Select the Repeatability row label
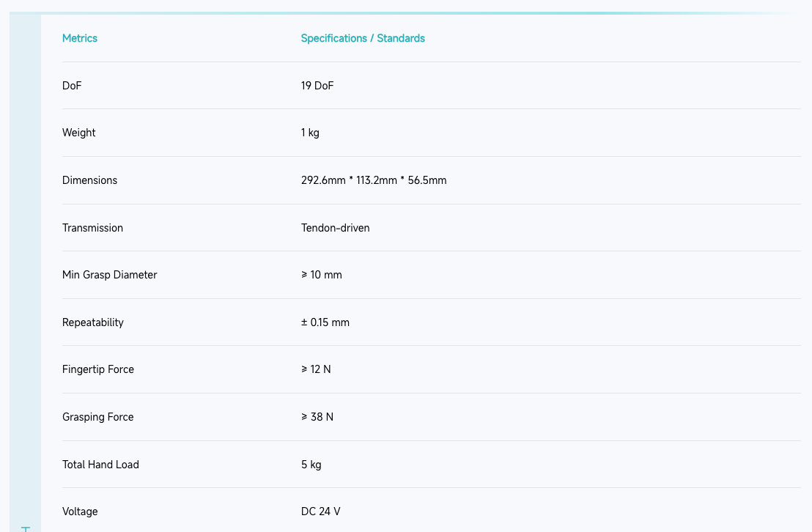Screen dimensions: 812x532 coord(93,322)
